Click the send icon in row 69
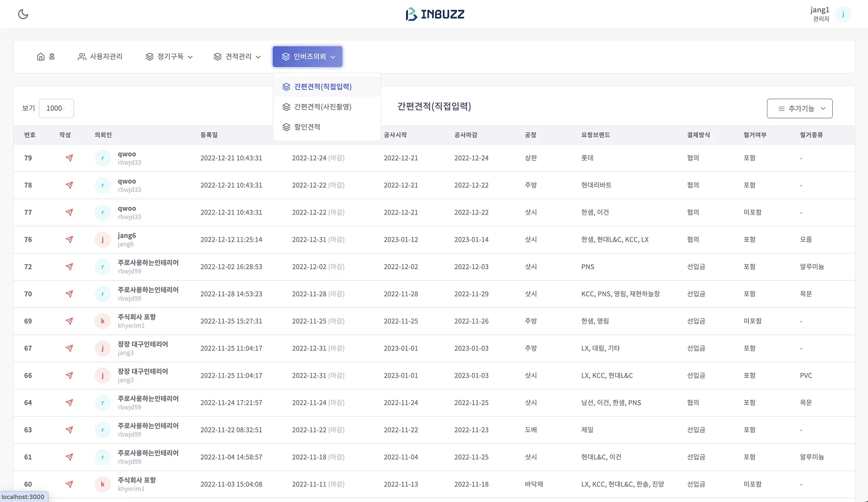This screenshot has height=502, width=868. [x=70, y=321]
